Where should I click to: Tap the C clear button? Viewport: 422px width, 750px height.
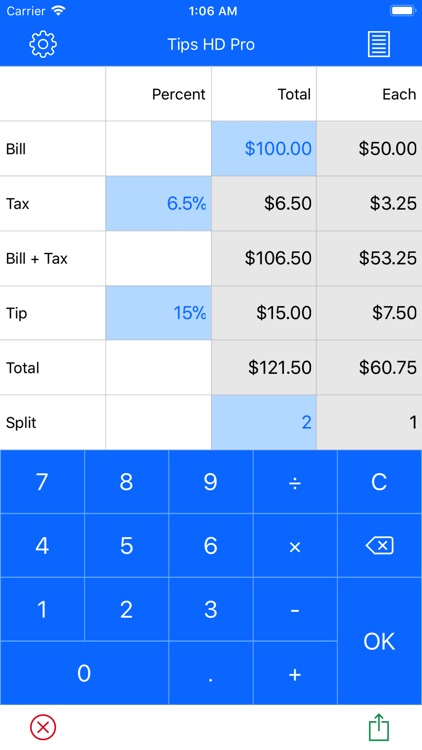(x=380, y=482)
